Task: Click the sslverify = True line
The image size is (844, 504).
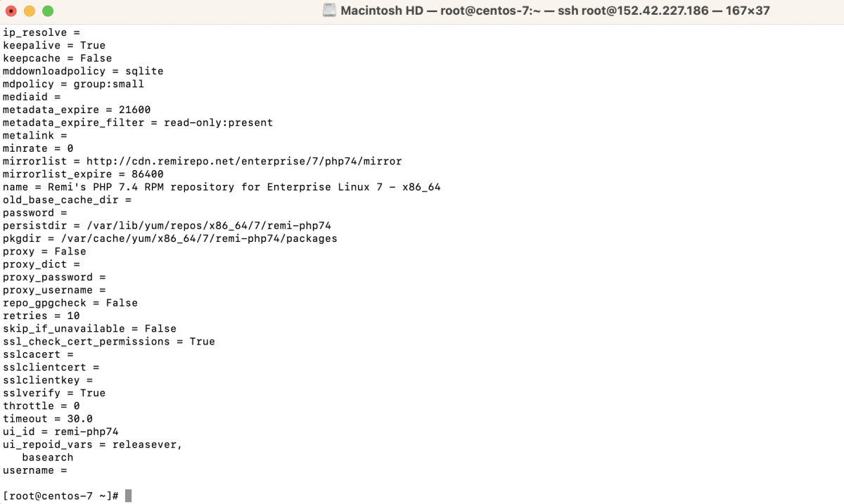Action: click(x=54, y=393)
